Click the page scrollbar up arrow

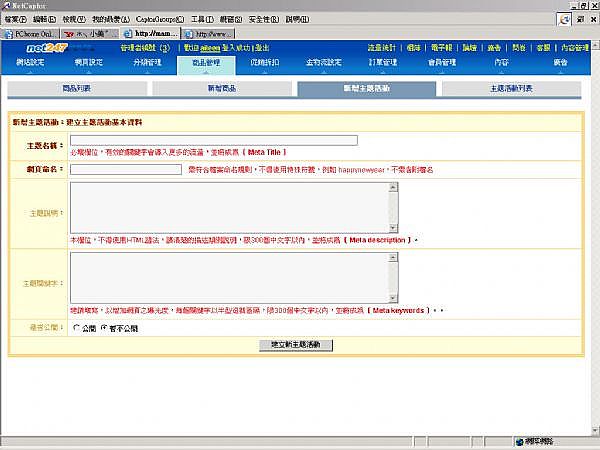pyautogui.click(x=596, y=45)
